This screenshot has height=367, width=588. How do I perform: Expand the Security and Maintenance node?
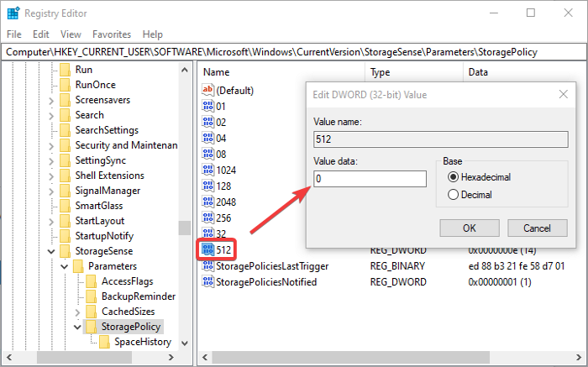(51, 146)
